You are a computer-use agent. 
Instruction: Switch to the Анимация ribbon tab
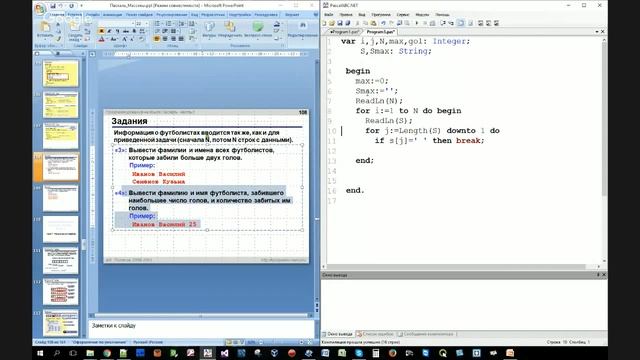(x=112, y=15)
